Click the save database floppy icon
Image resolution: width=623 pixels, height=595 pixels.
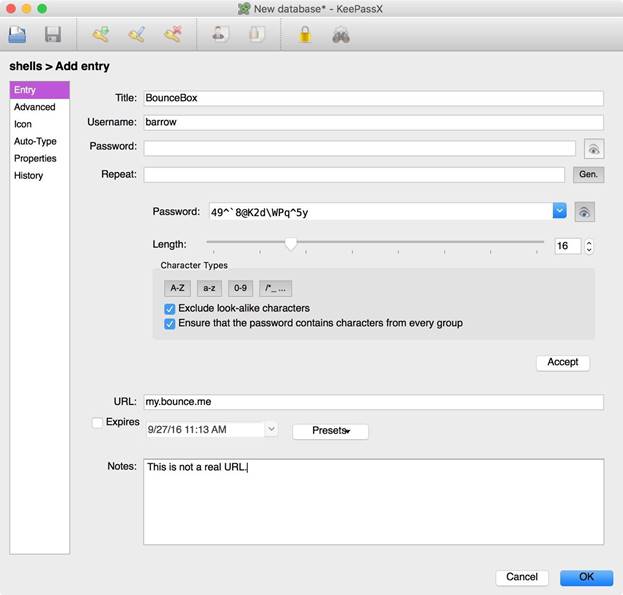click(53, 36)
